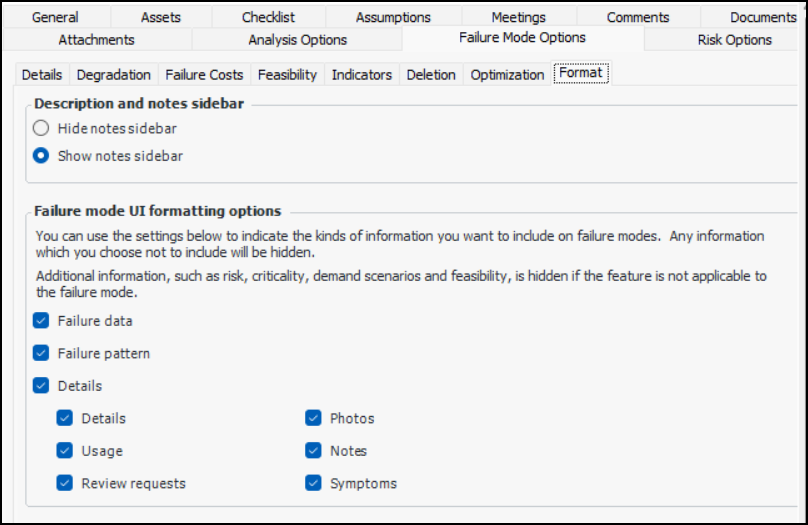Open the Indicators sub-tab

[361, 75]
